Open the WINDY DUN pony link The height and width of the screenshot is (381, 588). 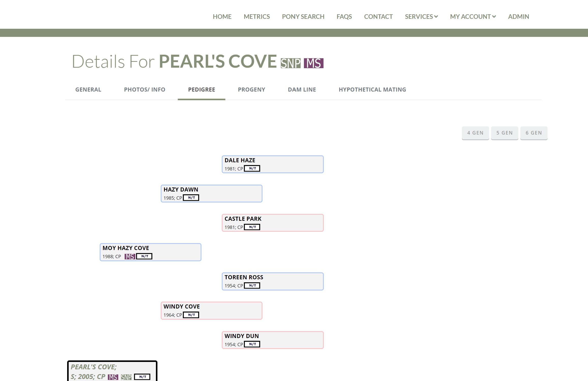[242, 336]
